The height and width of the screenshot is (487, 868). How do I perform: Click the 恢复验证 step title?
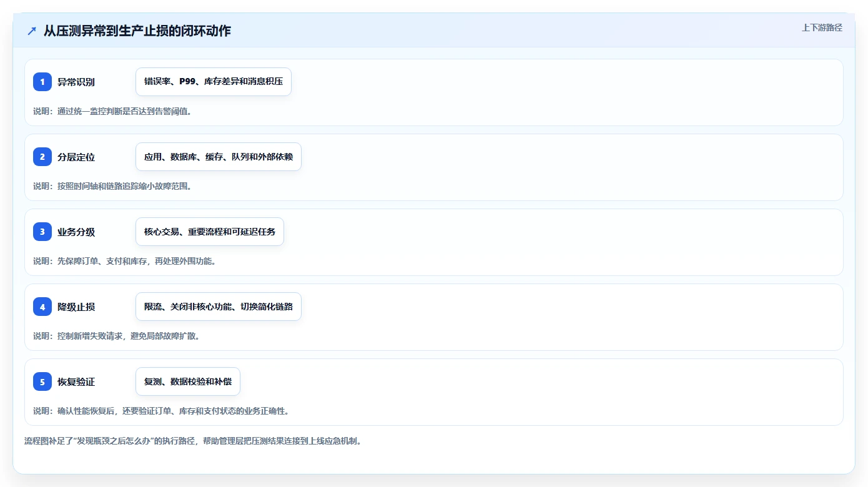tap(76, 381)
